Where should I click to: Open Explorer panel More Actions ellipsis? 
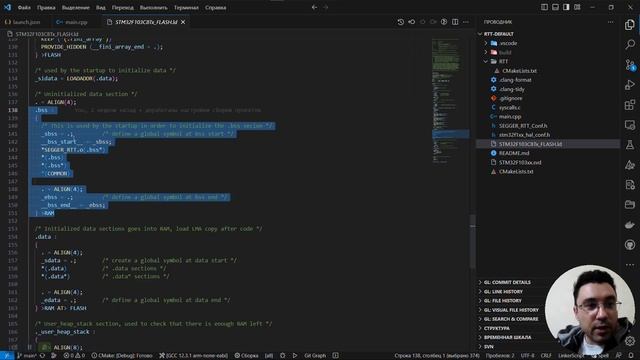coord(611,22)
